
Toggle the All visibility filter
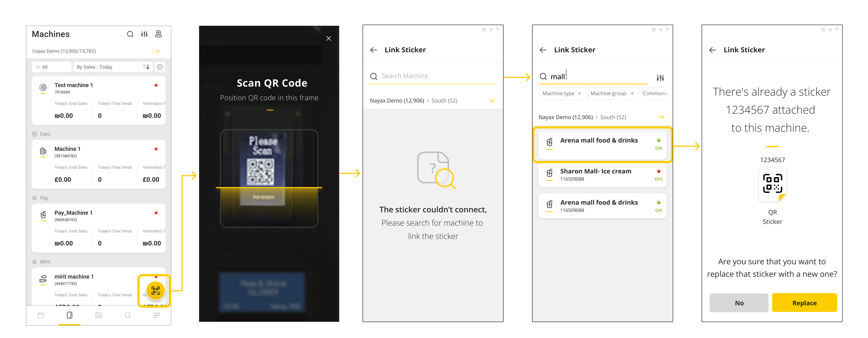tap(52, 67)
